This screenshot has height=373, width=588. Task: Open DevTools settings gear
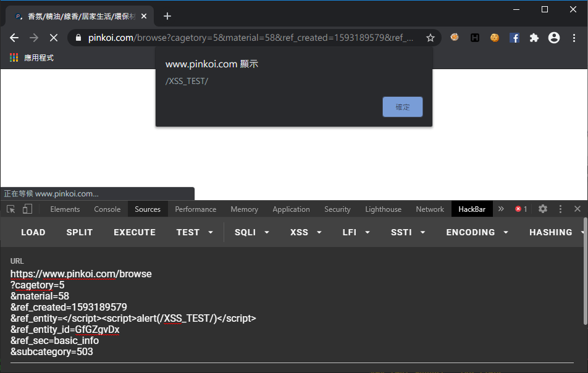tap(543, 209)
